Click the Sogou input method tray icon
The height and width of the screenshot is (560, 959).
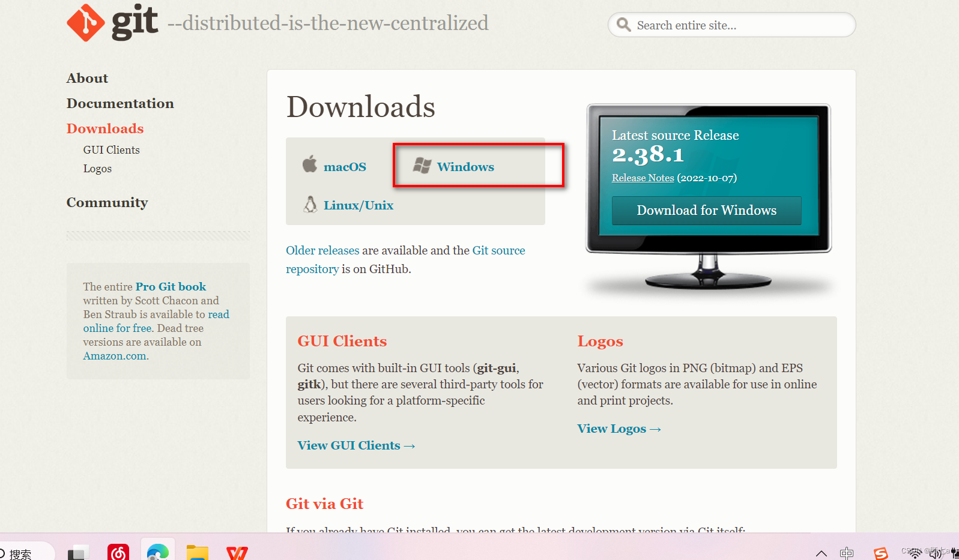coord(881,553)
